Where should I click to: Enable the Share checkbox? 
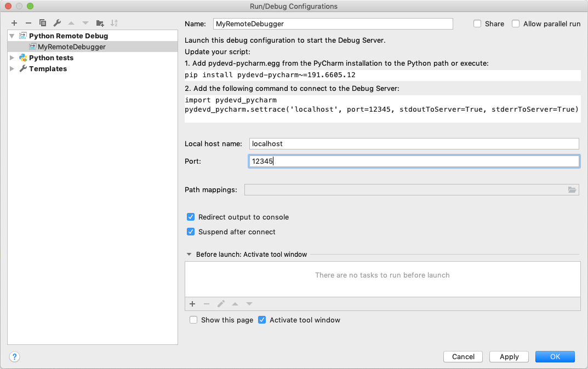point(476,24)
